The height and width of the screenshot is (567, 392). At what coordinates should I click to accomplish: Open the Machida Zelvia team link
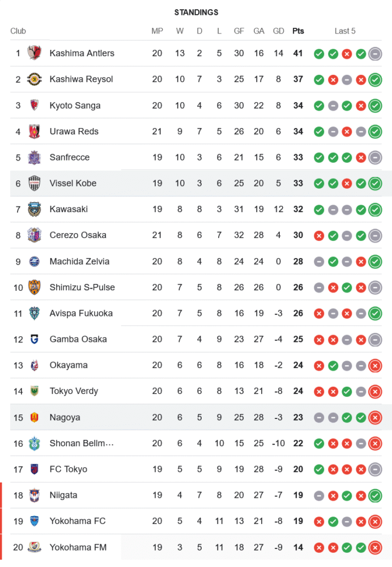[79, 261]
